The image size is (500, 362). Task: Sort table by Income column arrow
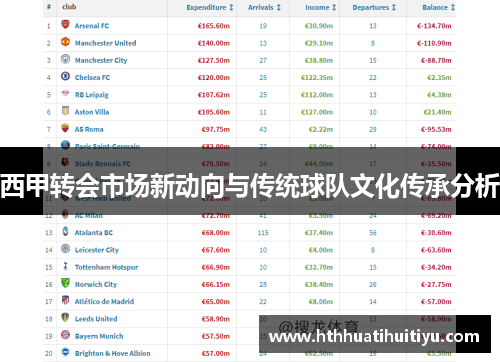[x=334, y=7]
